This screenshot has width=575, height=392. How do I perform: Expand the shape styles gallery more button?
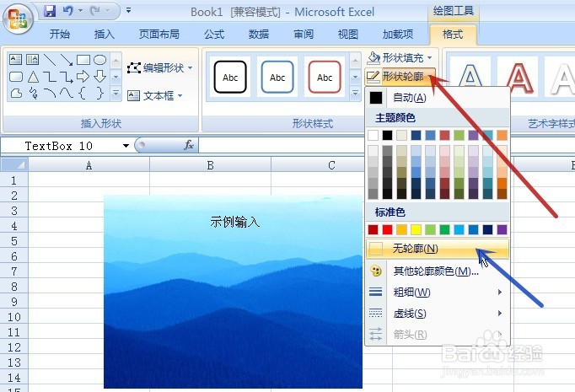pos(355,93)
